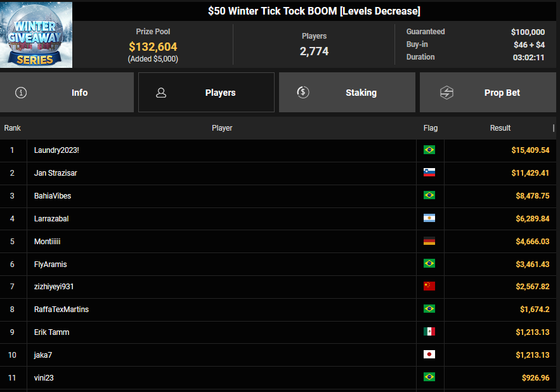Click the Germany flag beside Montiiiii
Viewport: 560px width, 392px height.
tap(429, 242)
